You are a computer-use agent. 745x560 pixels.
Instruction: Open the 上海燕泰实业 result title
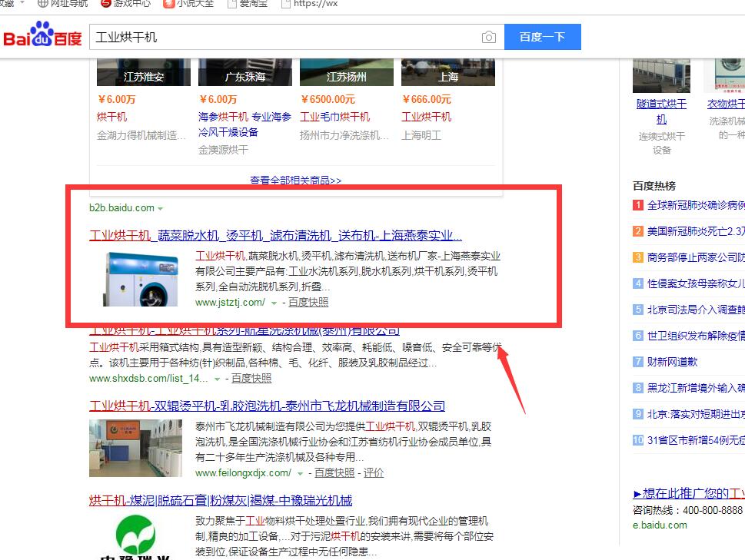point(275,235)
